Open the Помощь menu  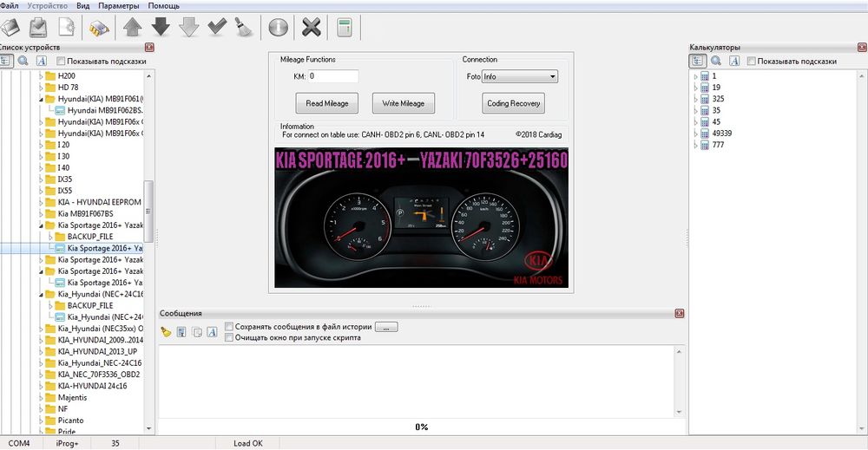164,5
